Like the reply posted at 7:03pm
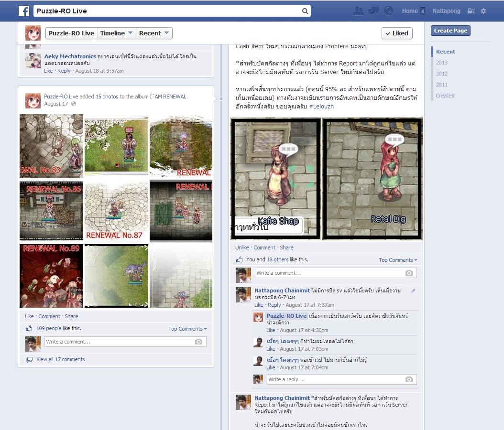The width and height of the screenshot is (504, 430). (271, 349)
